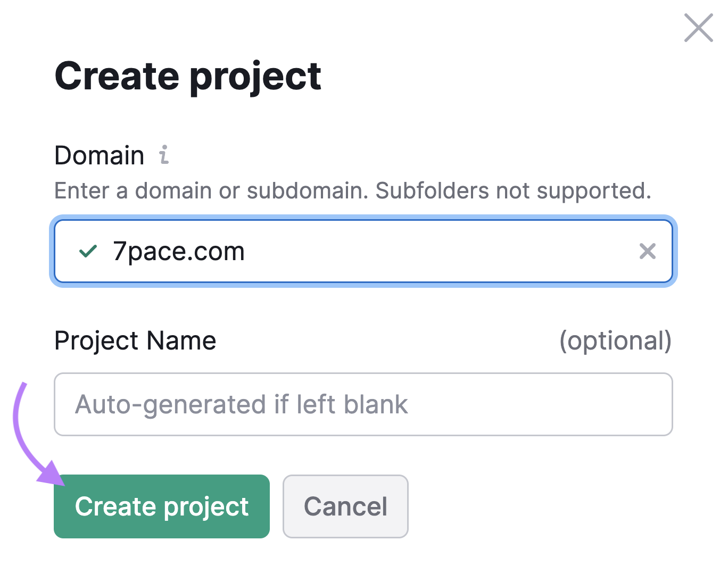Viewport: 728px width, 582px height.
Task: Cancel the project creation
Action: pyautogui.click(x=345, y=506)
